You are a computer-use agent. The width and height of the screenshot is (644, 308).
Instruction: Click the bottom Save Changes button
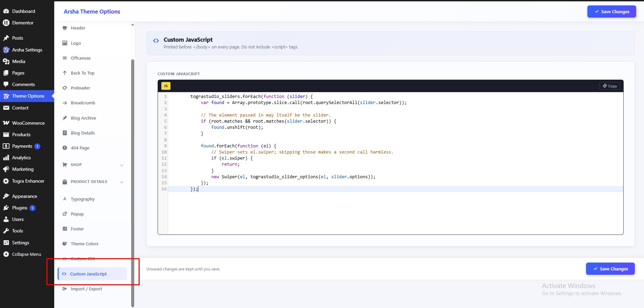(x=610, y=269)
